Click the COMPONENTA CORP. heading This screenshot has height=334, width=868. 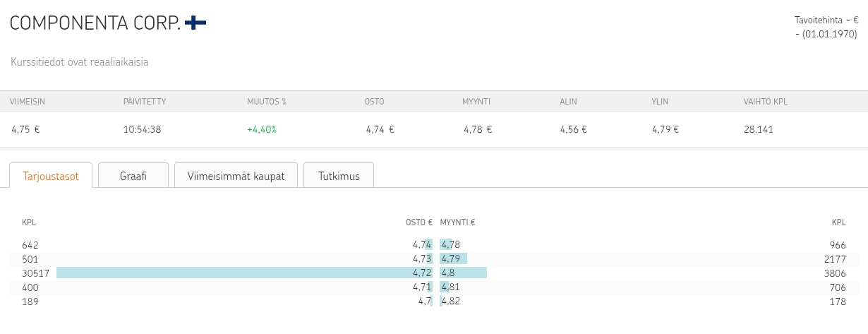95,23
